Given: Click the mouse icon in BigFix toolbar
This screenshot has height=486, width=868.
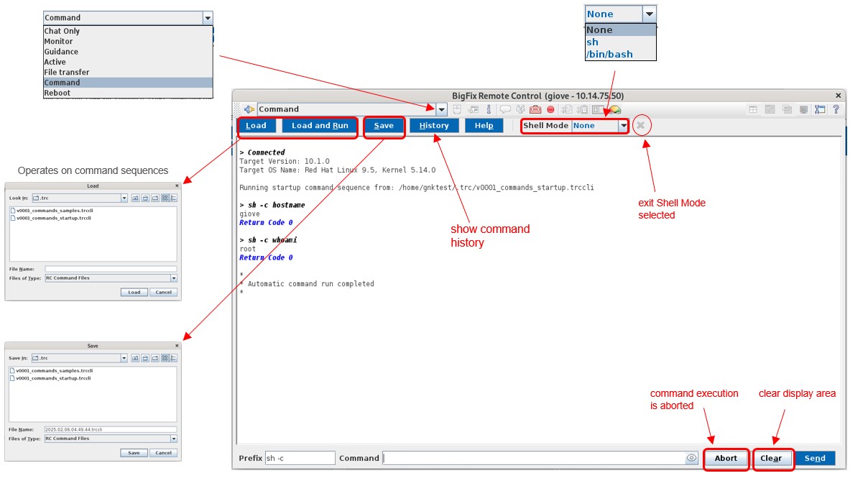Looking at the screenshot, I should (x=458, y=109).
